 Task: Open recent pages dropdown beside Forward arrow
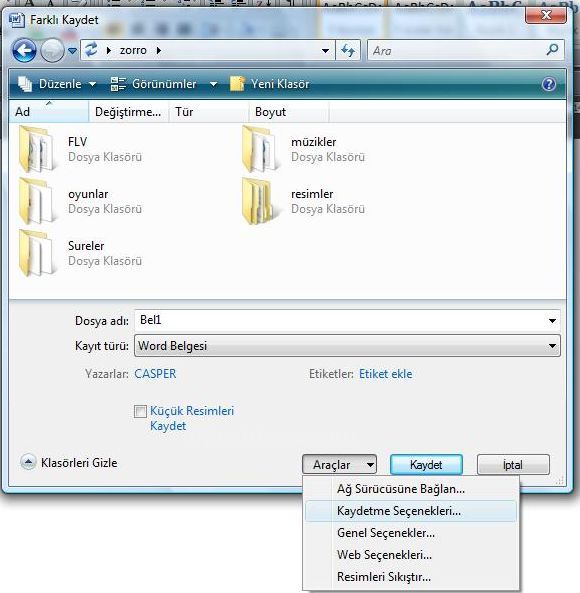[72, 51]
